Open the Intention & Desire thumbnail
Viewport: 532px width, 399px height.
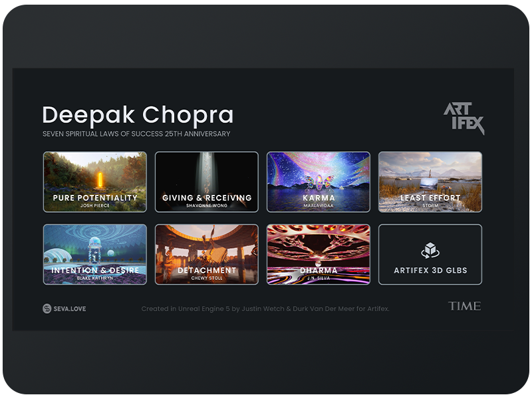[x=95, y=255]
